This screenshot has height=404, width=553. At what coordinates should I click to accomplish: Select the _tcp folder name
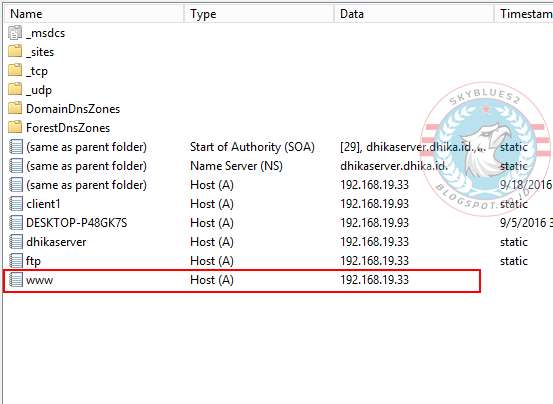37,71
